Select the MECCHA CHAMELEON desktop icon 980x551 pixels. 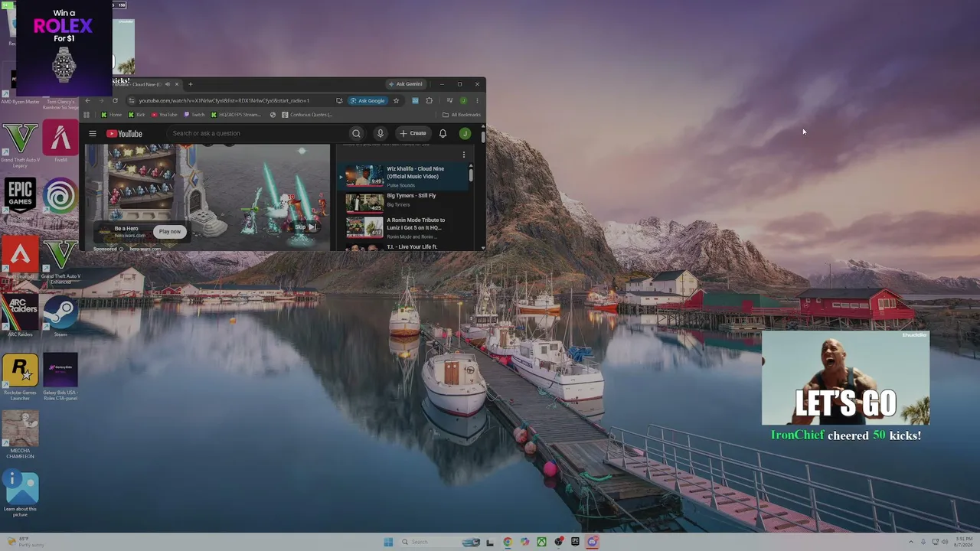[x=20, y=435]
